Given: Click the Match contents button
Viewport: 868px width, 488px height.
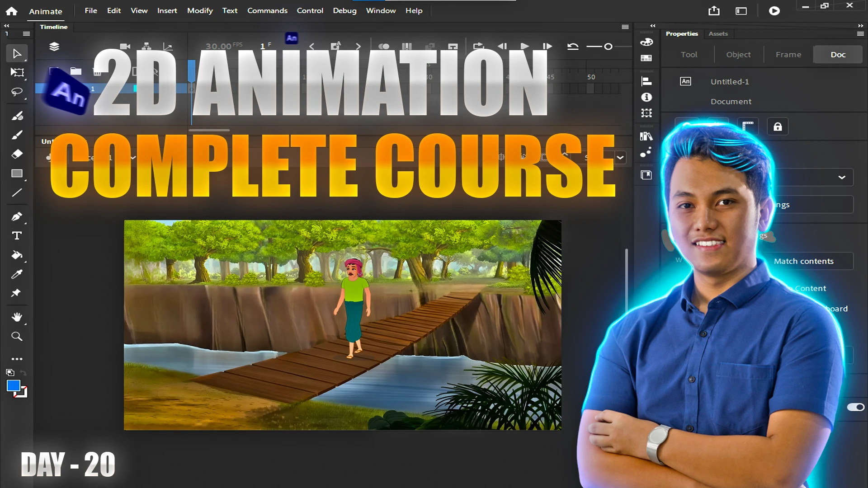Looking at the screenshot, I should coord(804,261).
